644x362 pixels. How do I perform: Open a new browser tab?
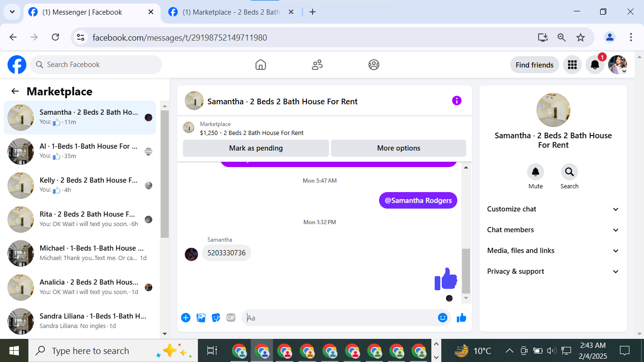312,12
